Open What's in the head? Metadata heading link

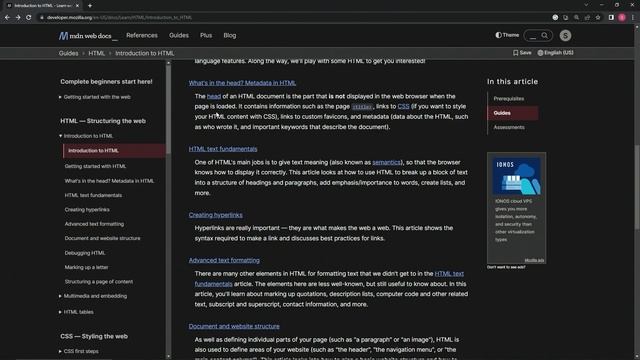click(242, 83)
